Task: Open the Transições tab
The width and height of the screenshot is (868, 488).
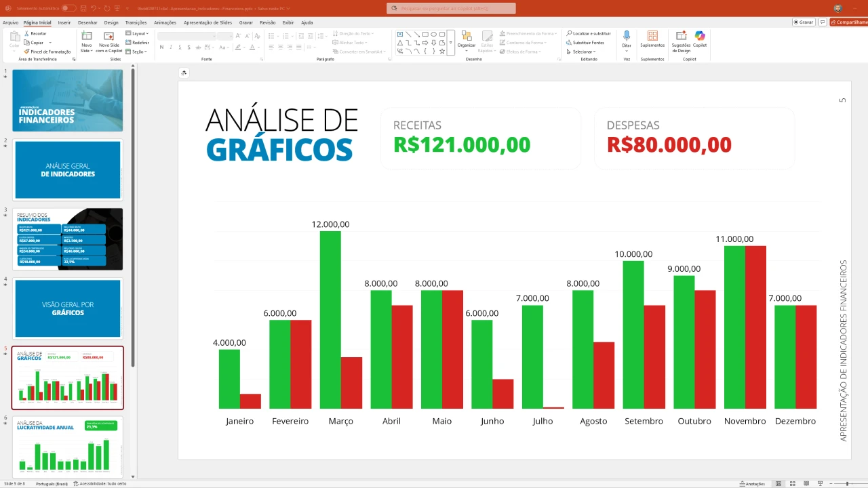Action: [x=136, y=22]
